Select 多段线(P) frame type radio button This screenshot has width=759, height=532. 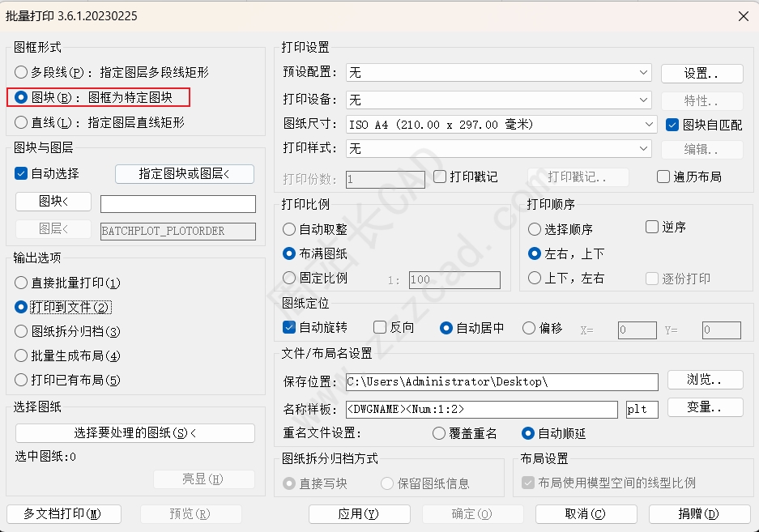coord(21,73)
